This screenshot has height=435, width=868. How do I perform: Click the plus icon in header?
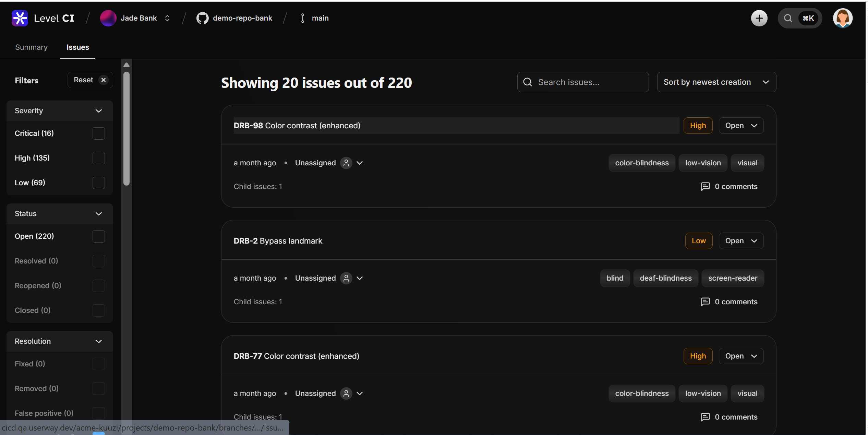pos(759,18)
